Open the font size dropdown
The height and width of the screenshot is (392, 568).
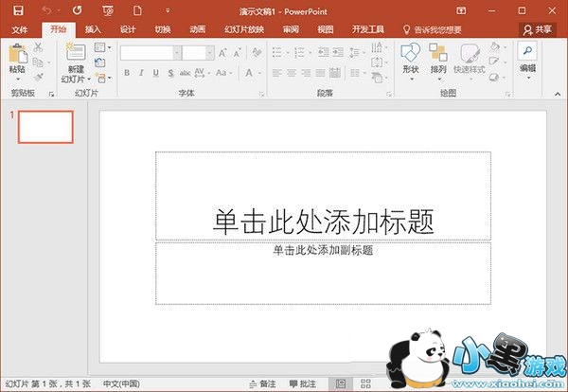click(198, 52)
